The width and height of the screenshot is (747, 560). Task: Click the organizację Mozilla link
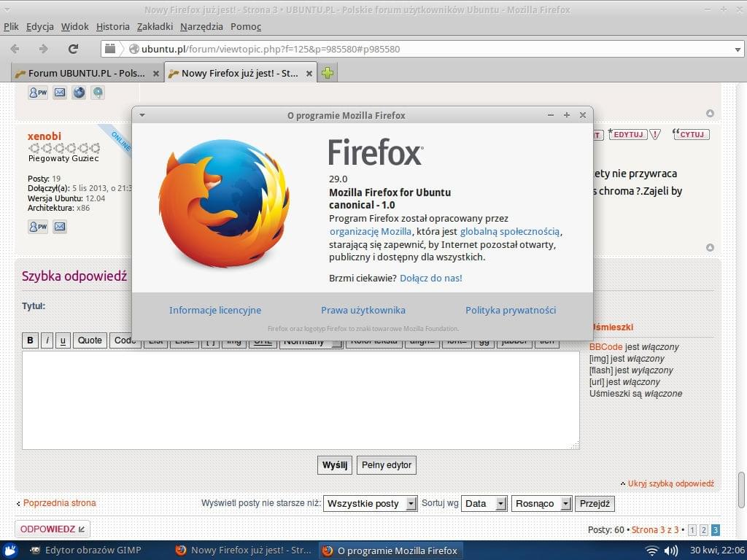[x=371, y=231]
